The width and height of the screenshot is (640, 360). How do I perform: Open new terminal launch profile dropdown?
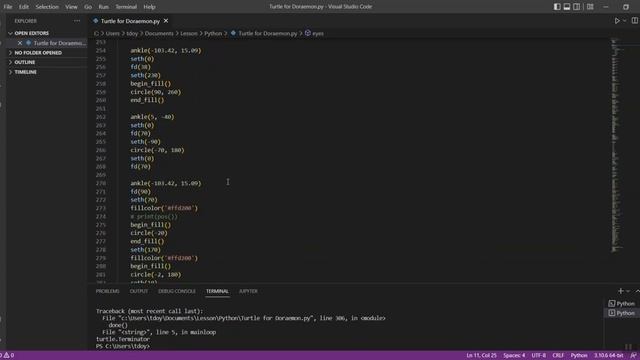pyautogui.click(x=628, y=291)
